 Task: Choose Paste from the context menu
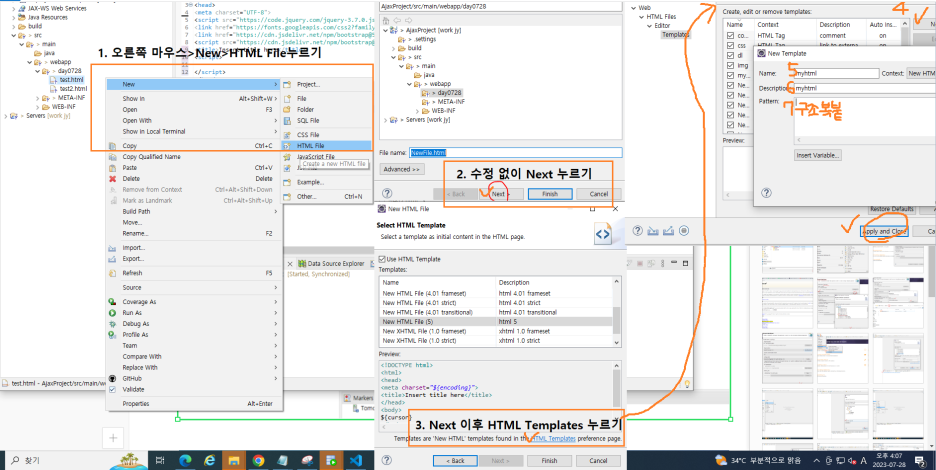pos(194,168)
